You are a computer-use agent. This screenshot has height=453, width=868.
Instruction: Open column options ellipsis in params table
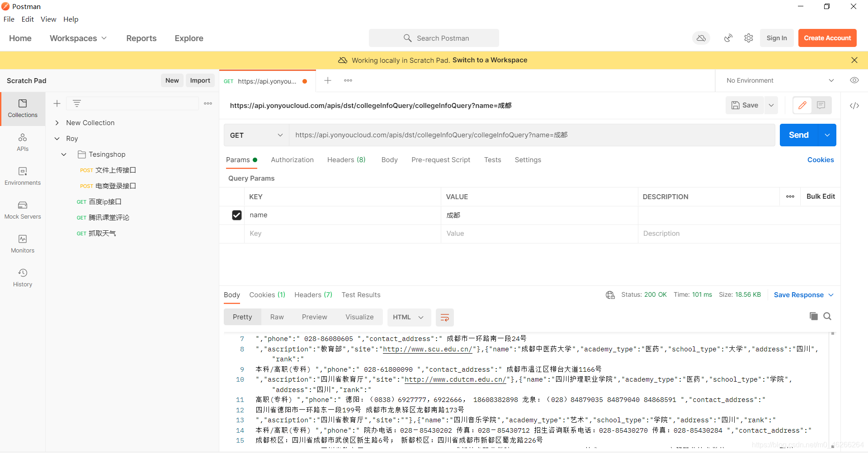790,196
